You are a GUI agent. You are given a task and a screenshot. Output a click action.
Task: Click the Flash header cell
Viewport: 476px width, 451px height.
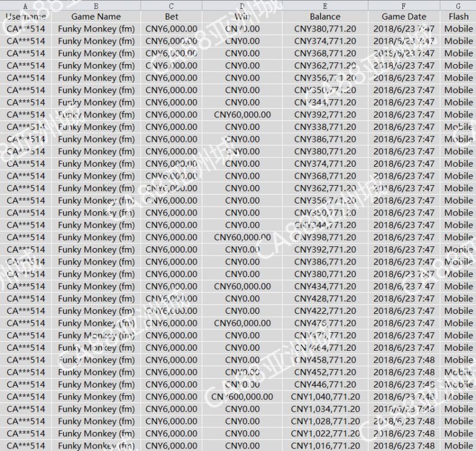tap(458, 17)
